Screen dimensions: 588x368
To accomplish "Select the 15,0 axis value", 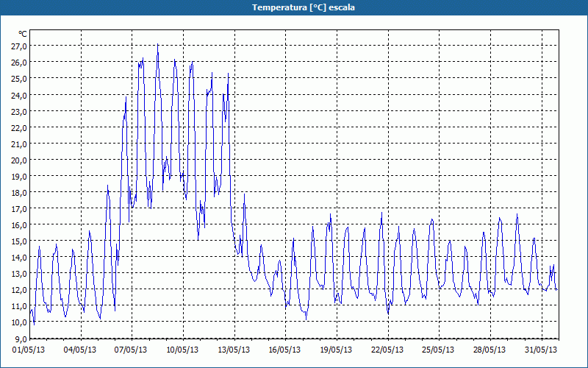I will point(19,241).
